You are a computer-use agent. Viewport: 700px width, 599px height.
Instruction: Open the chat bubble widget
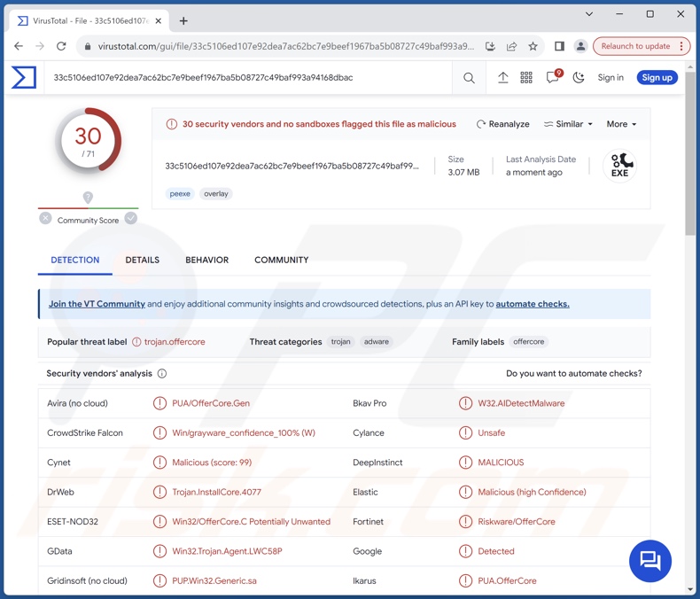[650, 561]
